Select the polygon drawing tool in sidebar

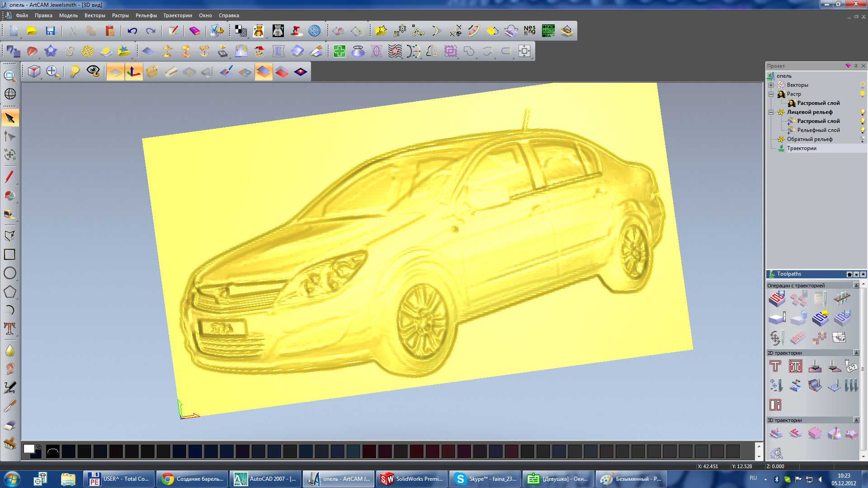point(9,291)
